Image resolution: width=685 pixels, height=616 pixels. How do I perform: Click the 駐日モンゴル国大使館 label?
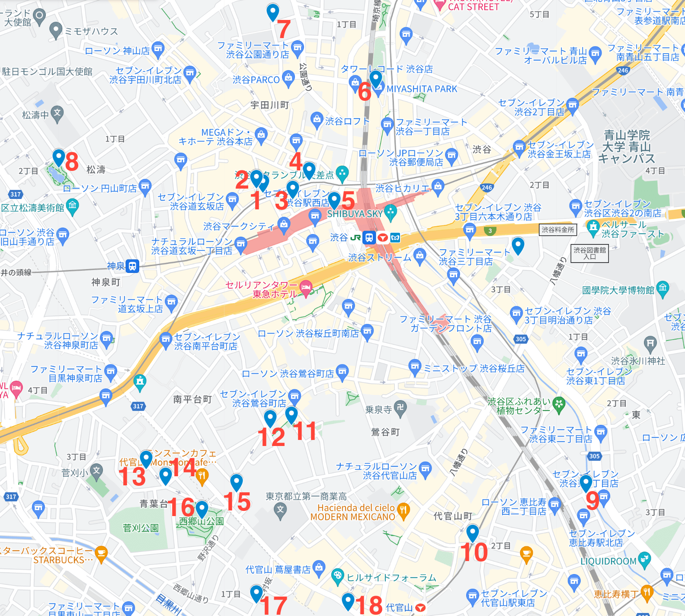pos(47,71)
